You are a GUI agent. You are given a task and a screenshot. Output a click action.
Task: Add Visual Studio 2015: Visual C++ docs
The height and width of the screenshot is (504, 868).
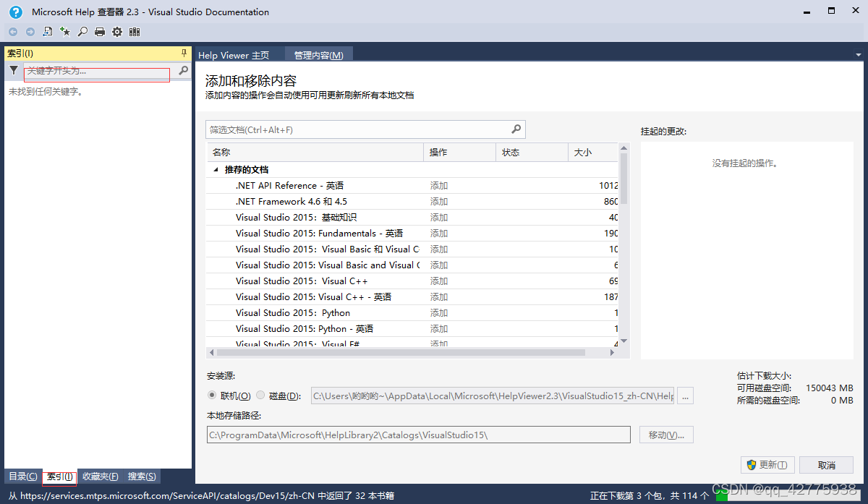439,281
